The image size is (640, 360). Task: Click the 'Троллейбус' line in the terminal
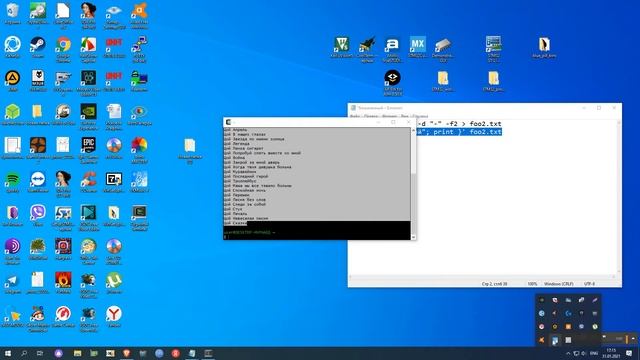pyautogui.click(x=240, y=181)
